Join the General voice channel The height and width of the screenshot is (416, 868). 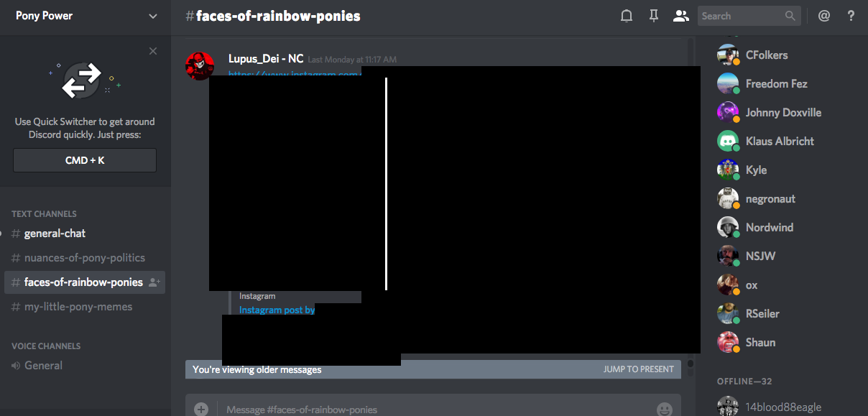(43, 366)
